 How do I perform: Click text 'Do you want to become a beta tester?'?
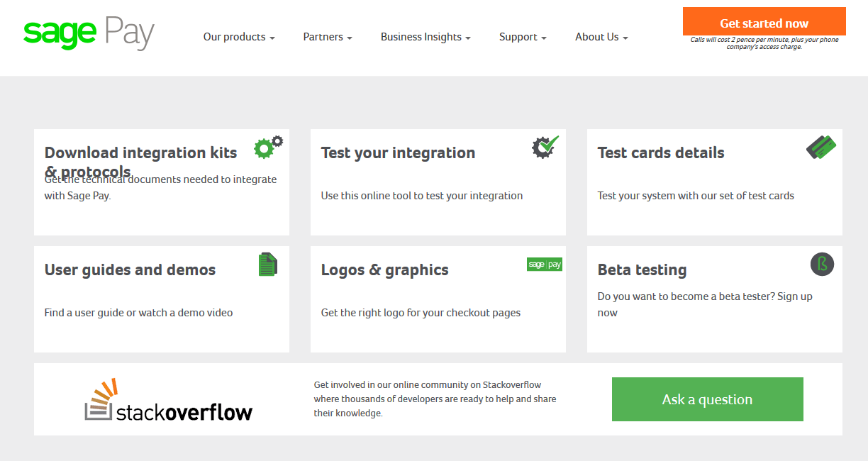(x=686, y=296)
